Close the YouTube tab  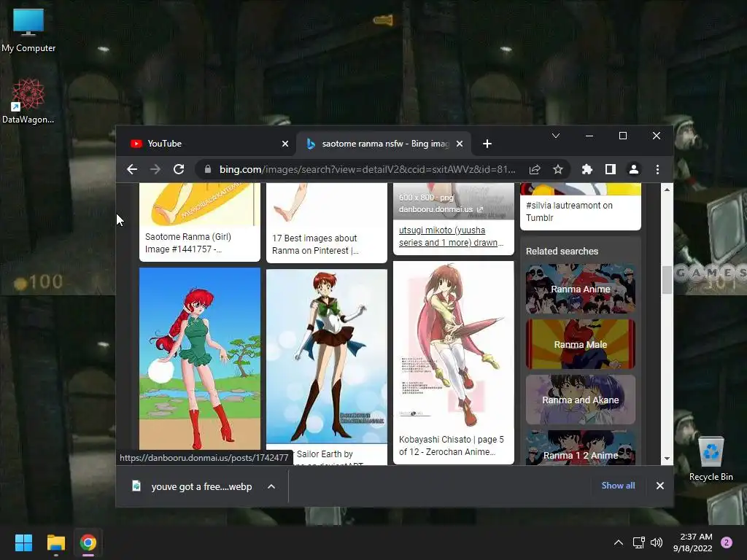[285, 144]
